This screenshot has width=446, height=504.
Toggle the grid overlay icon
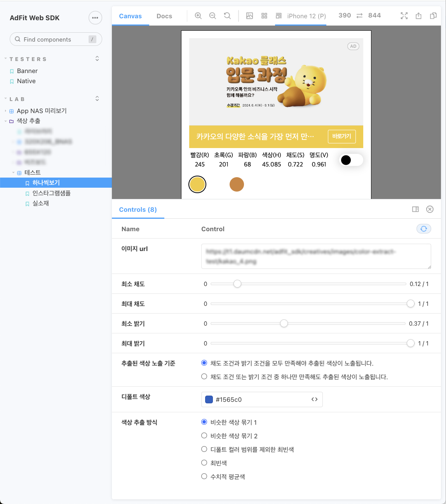point(264,16)
